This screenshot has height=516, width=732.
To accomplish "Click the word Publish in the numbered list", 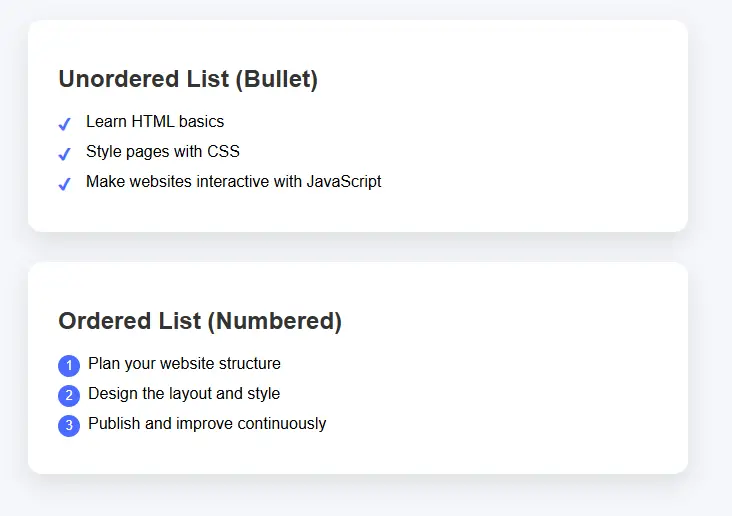I will click(x=114, y=424).
